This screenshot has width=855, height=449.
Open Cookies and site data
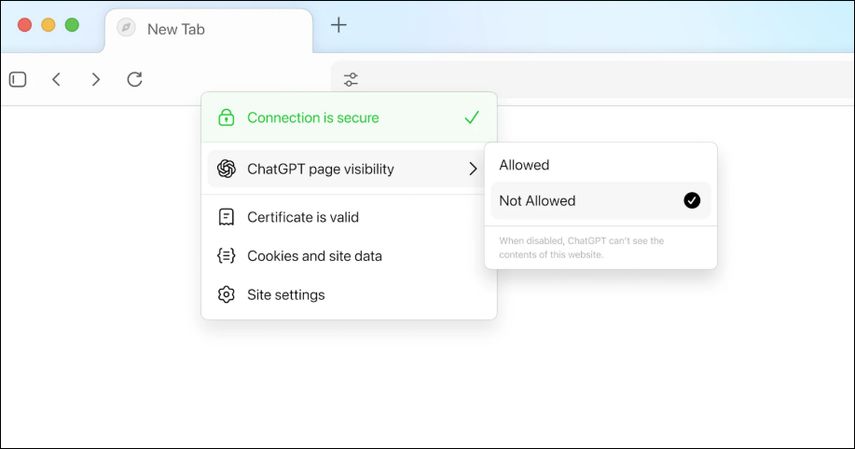[x=348, y=256]
